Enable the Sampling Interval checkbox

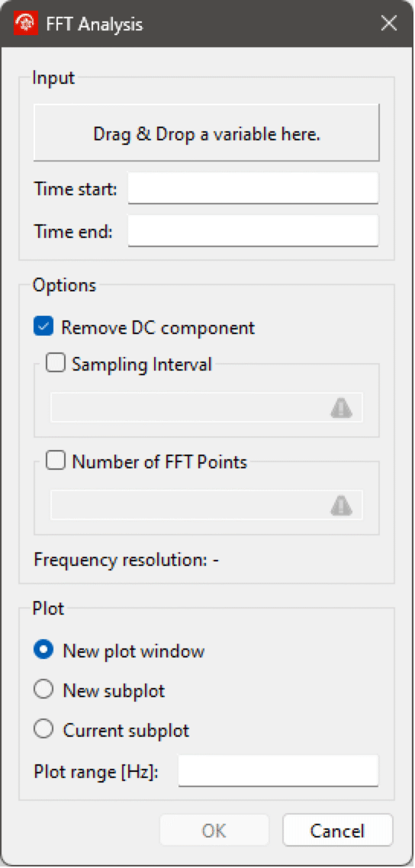[56, 365]
